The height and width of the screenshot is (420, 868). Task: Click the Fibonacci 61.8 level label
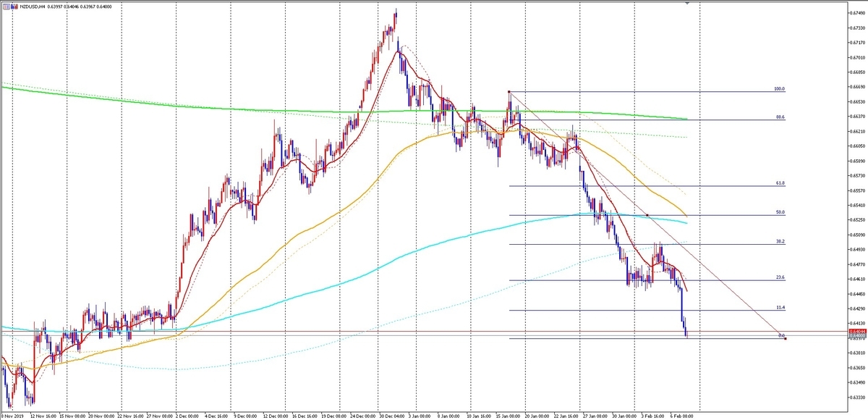[x=780, y=184]
